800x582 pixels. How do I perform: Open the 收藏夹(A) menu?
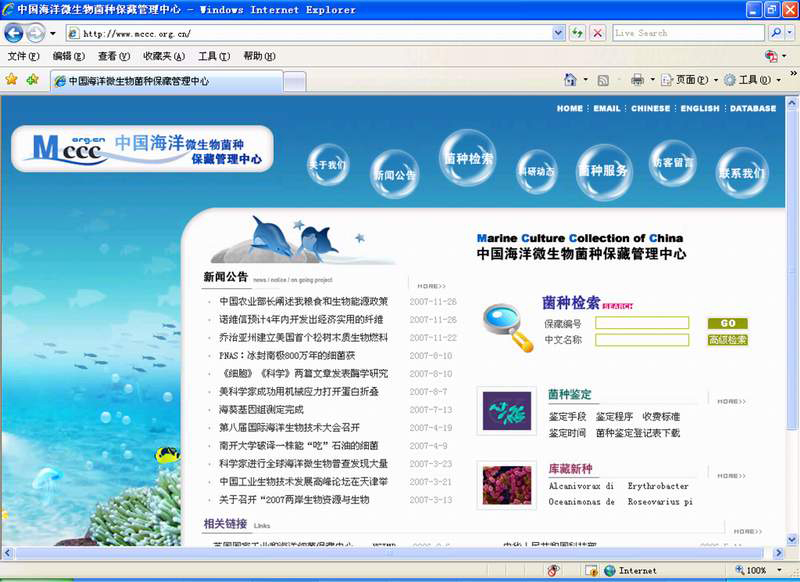[164, 56]
